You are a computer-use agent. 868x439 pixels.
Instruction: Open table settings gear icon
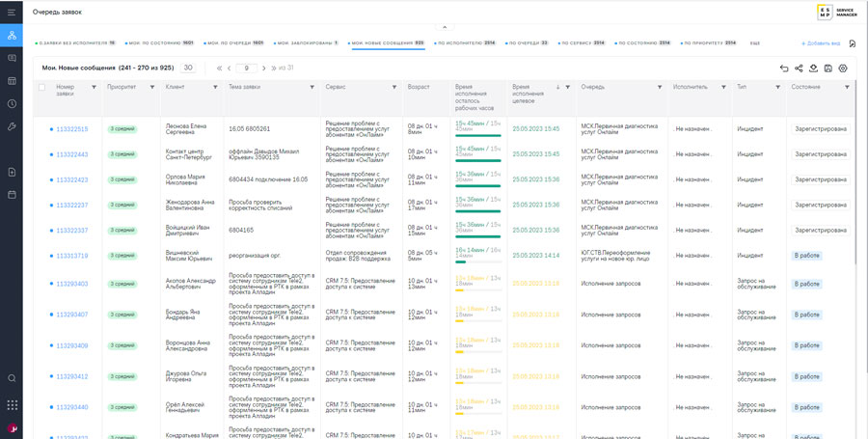coord(843,69)
